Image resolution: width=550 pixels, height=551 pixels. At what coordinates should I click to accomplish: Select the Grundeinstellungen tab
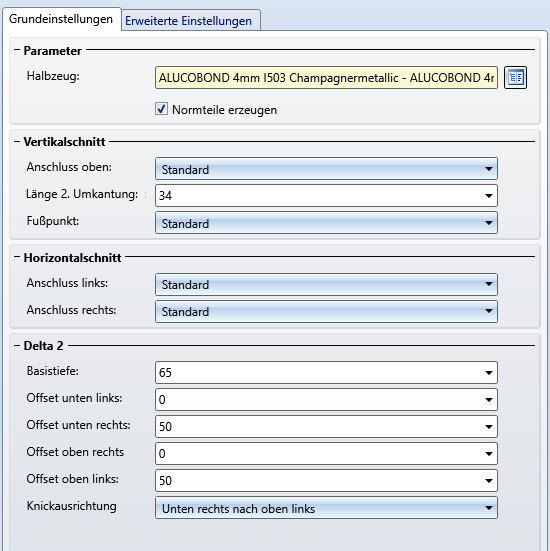61,19
